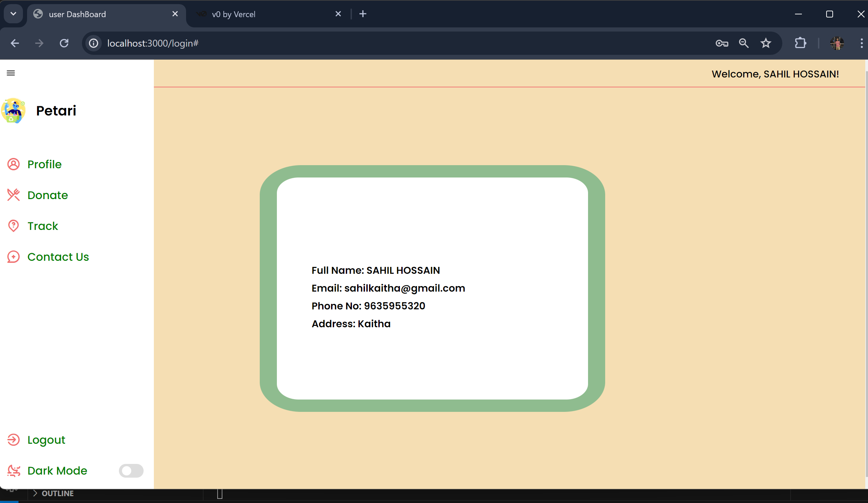Click the Dark Mode moon icon
Image resolution: width=868 pixels, height=503 pixels.
(x=13, y=470)
